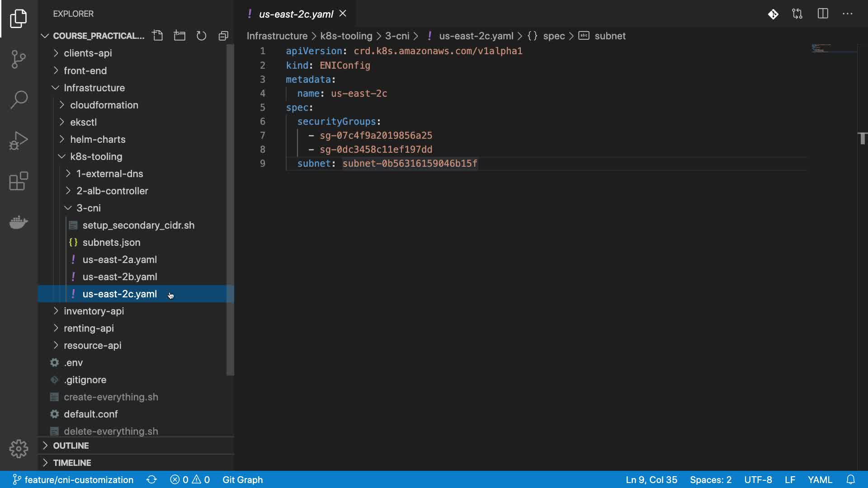Open the Extensions view
This screenshot has width=868, height=488.
point(19,181)
